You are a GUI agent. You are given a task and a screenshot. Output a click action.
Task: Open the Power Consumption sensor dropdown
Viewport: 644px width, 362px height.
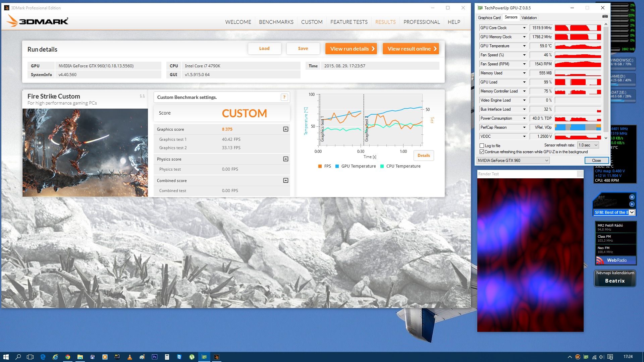coord(524,118)
